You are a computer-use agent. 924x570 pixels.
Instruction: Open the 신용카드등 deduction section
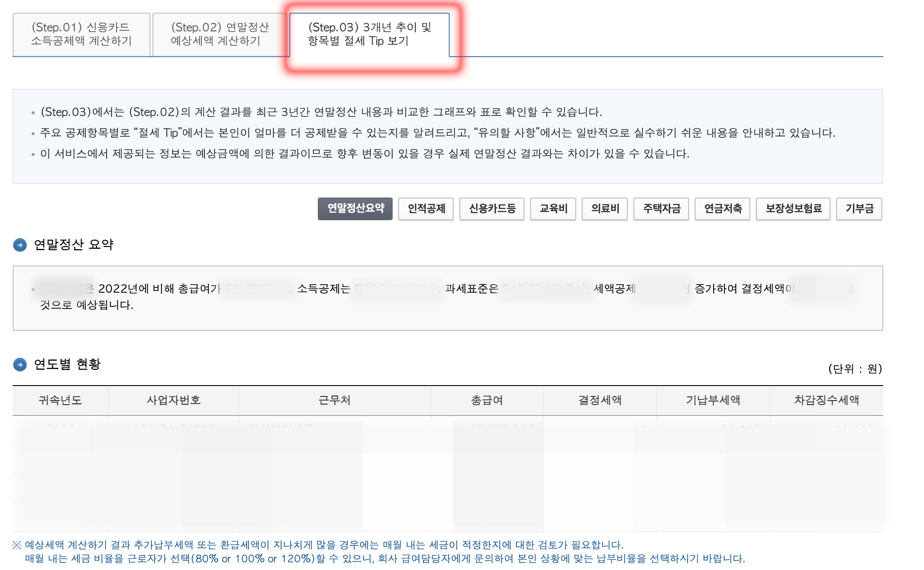491,209
